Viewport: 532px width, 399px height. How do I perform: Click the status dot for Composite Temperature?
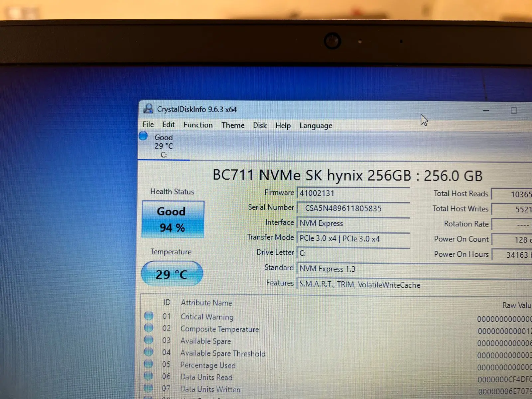click(149, 328)
